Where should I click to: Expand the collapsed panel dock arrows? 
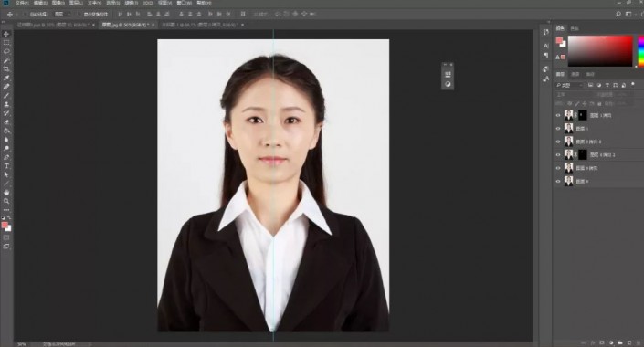click(548, 23)
